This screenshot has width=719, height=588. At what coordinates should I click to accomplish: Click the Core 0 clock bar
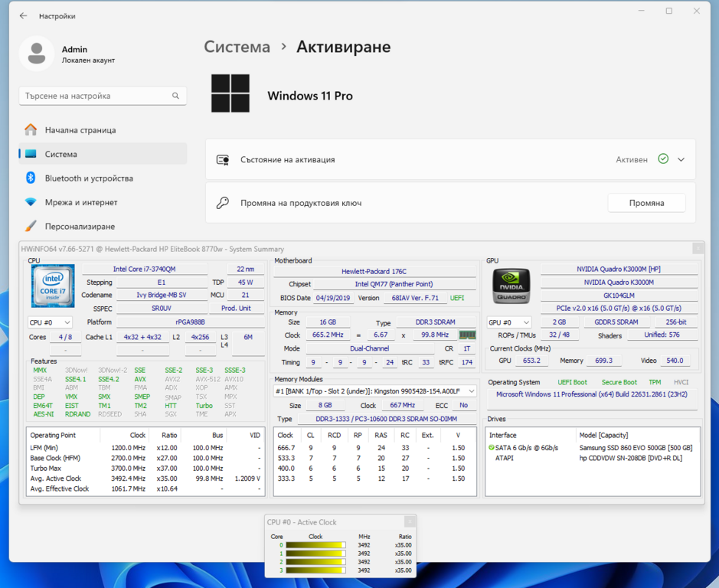coord(315,545)
